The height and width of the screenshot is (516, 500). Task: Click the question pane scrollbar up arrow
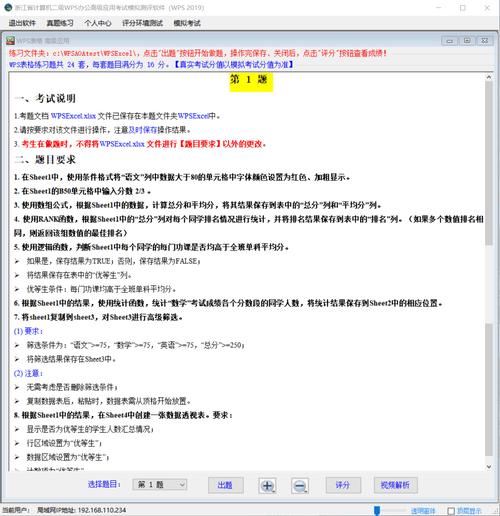coord(489,77)
